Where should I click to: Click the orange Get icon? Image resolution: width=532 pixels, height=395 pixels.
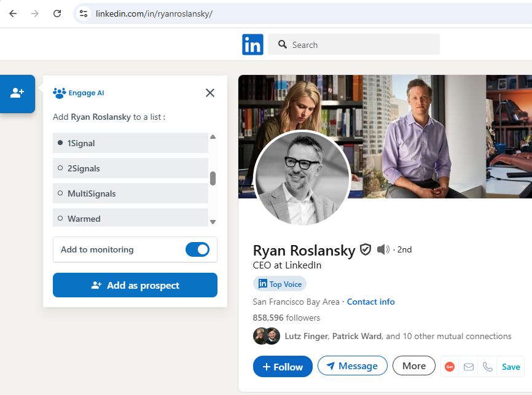coord(450,367)
